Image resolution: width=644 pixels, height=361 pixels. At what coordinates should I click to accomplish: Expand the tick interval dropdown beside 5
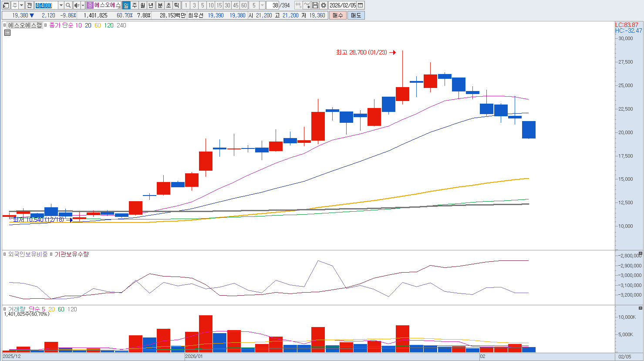coord(262,5)
